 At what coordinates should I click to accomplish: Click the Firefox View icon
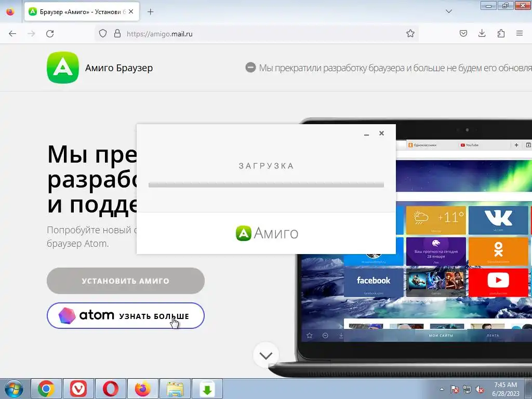click(10, 12)
